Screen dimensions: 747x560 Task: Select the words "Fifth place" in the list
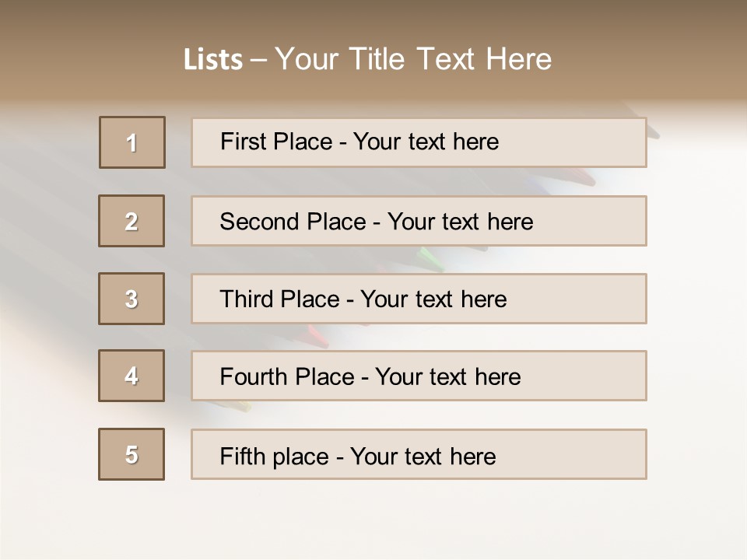[274, 456]
